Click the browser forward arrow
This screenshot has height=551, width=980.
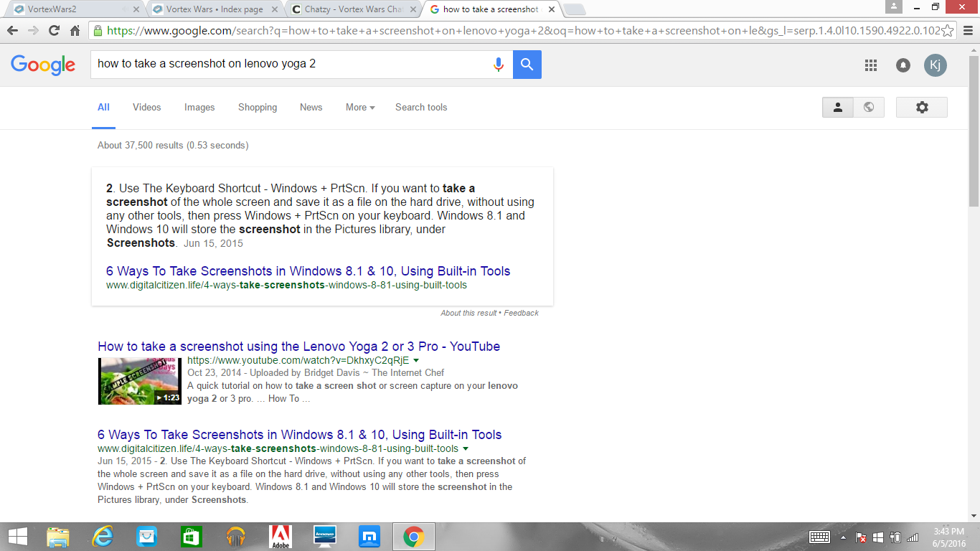coord(33,31)
